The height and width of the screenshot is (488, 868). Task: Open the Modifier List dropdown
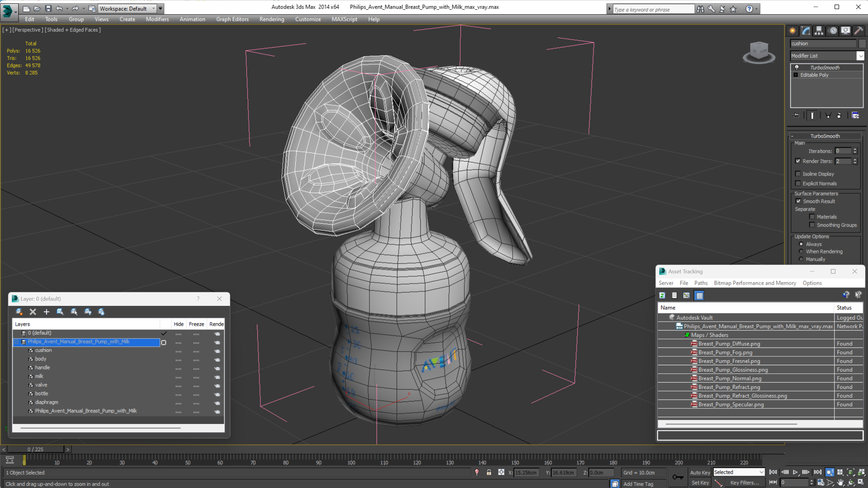pyautogui.click(x=860, y=56)
